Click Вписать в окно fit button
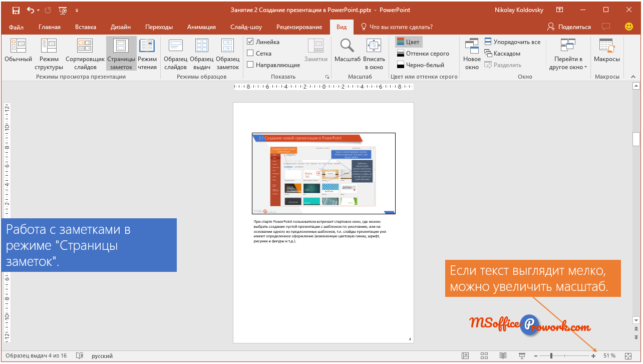 tap(374, 54)
